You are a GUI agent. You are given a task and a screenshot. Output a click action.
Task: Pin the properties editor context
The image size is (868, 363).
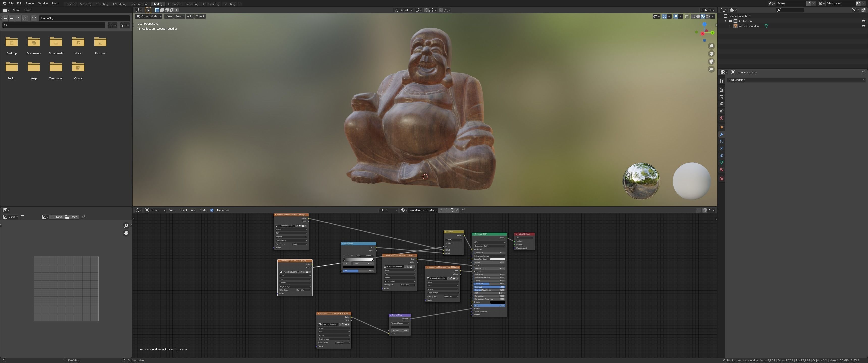point(863,72)
